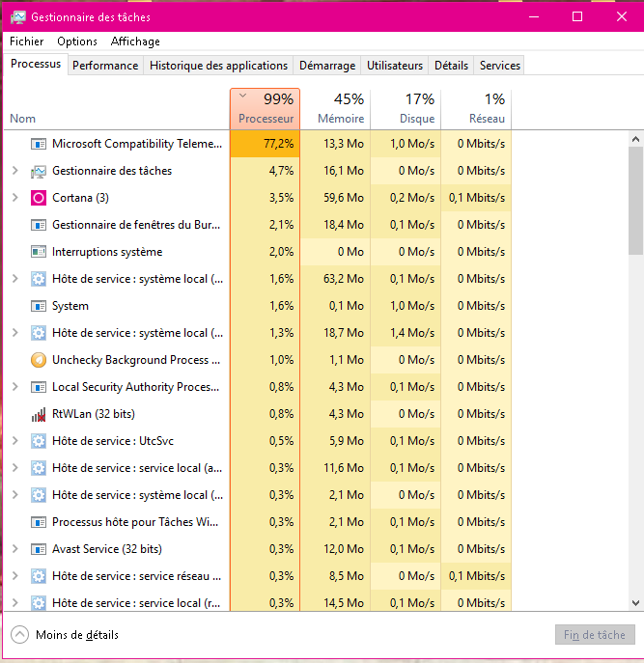The height and width of the screenshot is (663, 644).
Task: Click the Local Security Authority Process icon
Action: pyautogui.click(x=39, y=387)
